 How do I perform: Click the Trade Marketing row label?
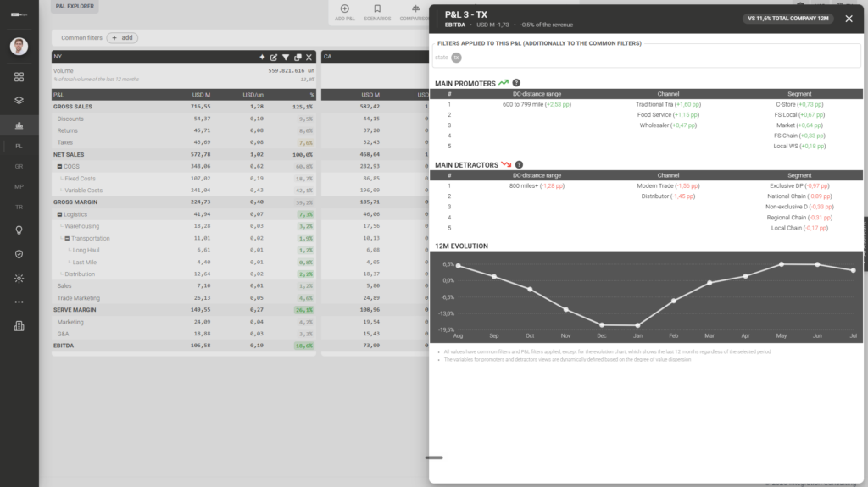click(x=79, y=298)
